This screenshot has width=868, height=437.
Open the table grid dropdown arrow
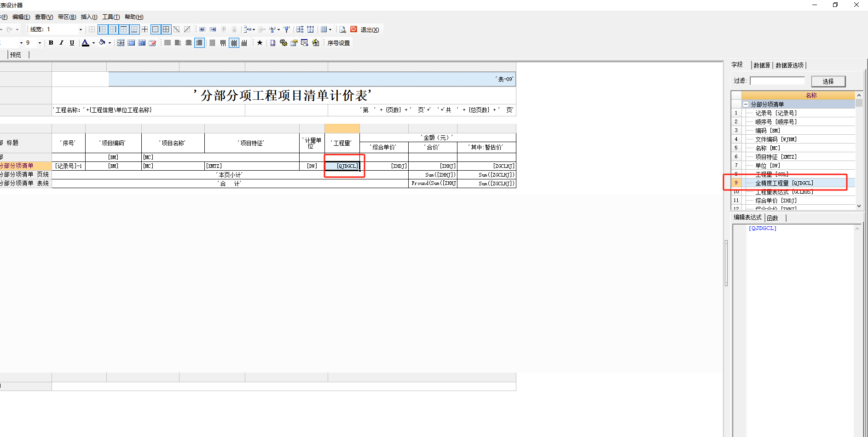click(330, 29)
